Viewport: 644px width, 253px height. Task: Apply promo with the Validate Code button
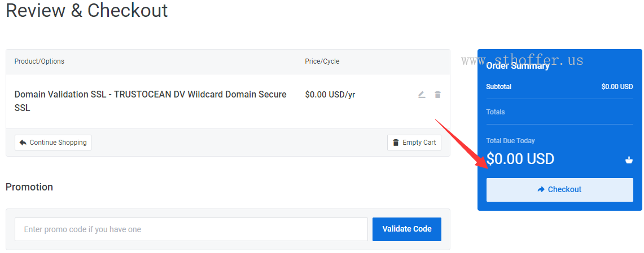[x=406, y=229]
